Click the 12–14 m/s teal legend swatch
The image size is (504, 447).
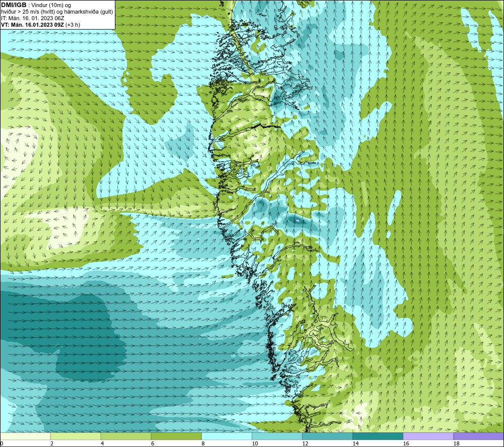pyautogui.click(x=327, y=436)
